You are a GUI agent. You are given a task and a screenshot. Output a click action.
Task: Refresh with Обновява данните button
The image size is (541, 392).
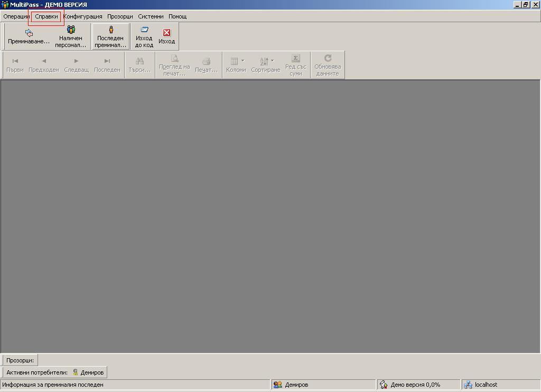pos(328,59)
